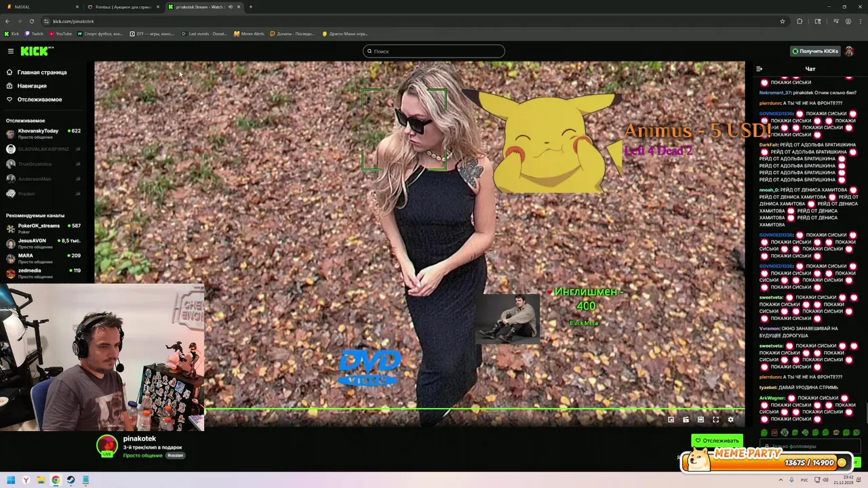Screen dimensions: 868x488
Task: Open Chrome three-dot menu
Action: click(861, 21)
